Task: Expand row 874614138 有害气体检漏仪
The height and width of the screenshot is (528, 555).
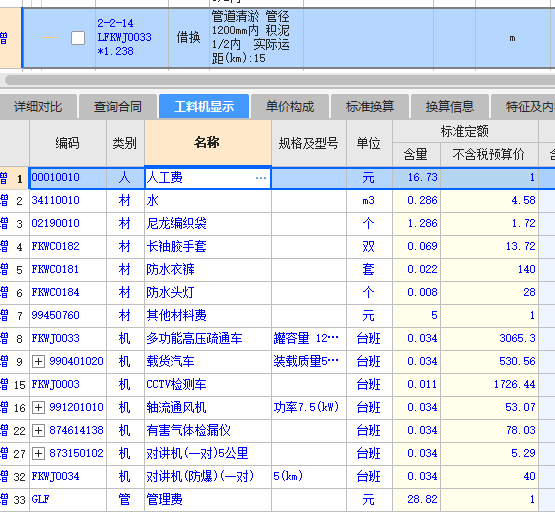Action: (38, 431)
